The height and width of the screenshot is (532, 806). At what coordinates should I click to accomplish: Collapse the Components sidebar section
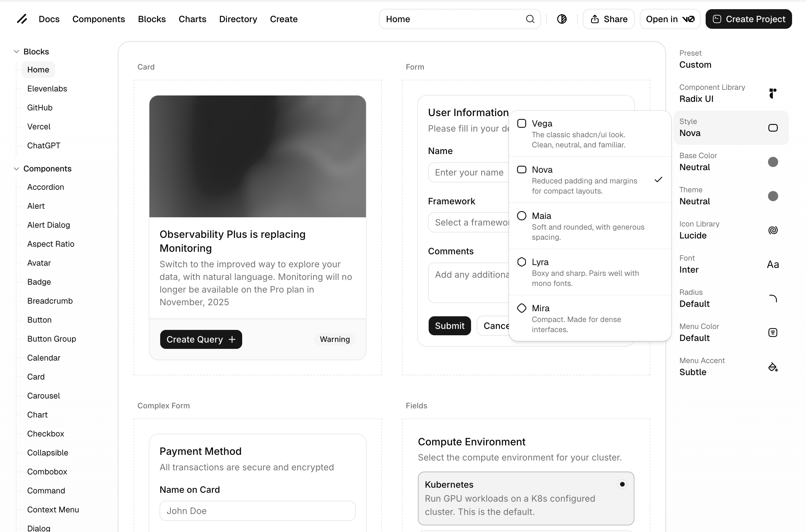click(x=16, y=169)
